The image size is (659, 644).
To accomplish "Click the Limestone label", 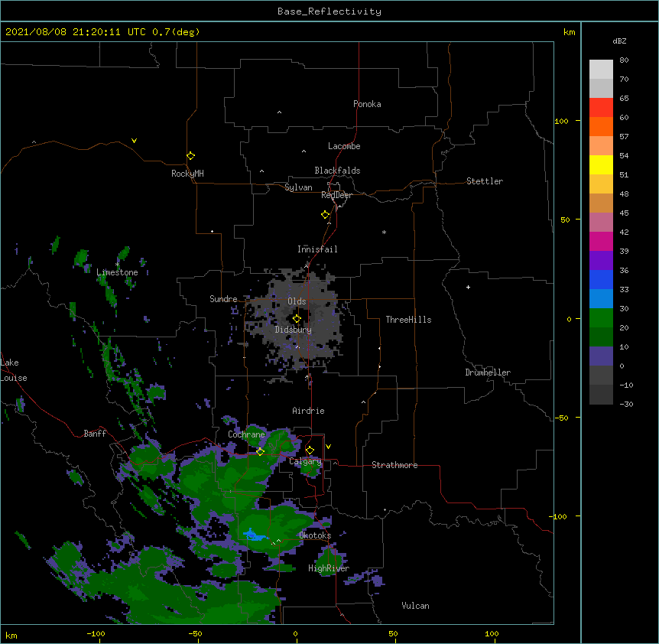I will pyautogui.click(x=117, y=272).
